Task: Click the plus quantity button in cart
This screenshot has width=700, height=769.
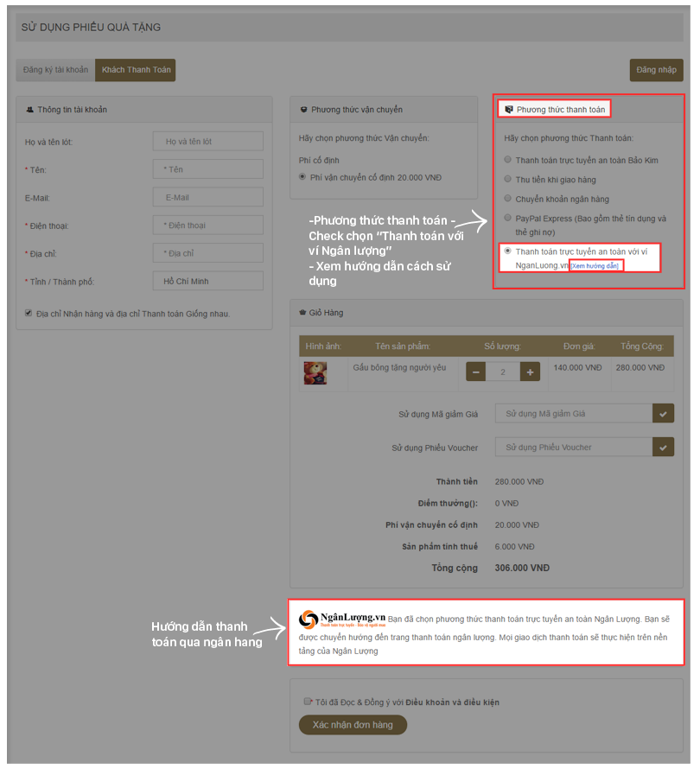Action: [530, 372]
